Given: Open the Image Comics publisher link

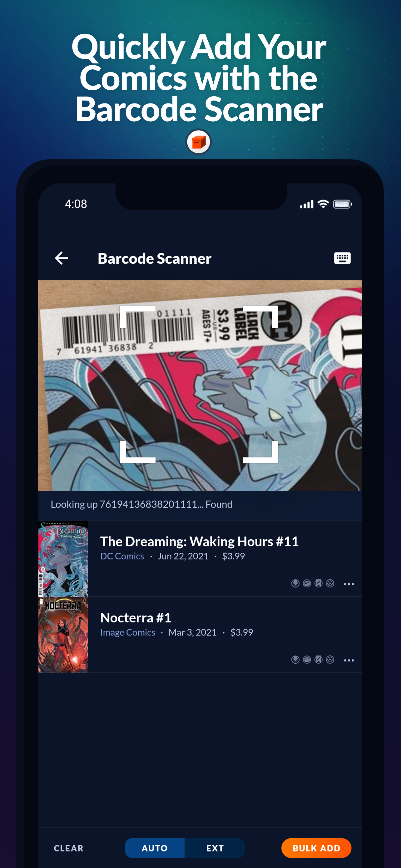Looking at the screenshot, I should pos(128,632).
